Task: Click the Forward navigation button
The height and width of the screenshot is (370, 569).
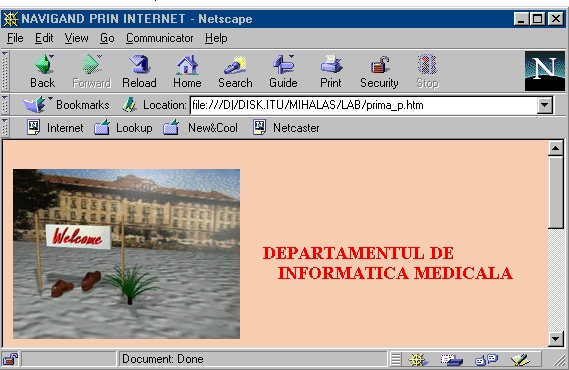Action: tap(91, 71)
